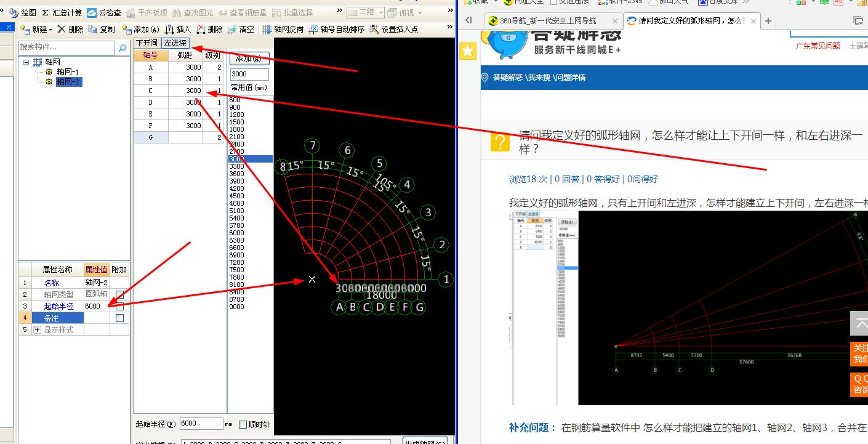Open the yellow star favorites sidebar in the browser
868x444 pixels.
click(468, 50)
